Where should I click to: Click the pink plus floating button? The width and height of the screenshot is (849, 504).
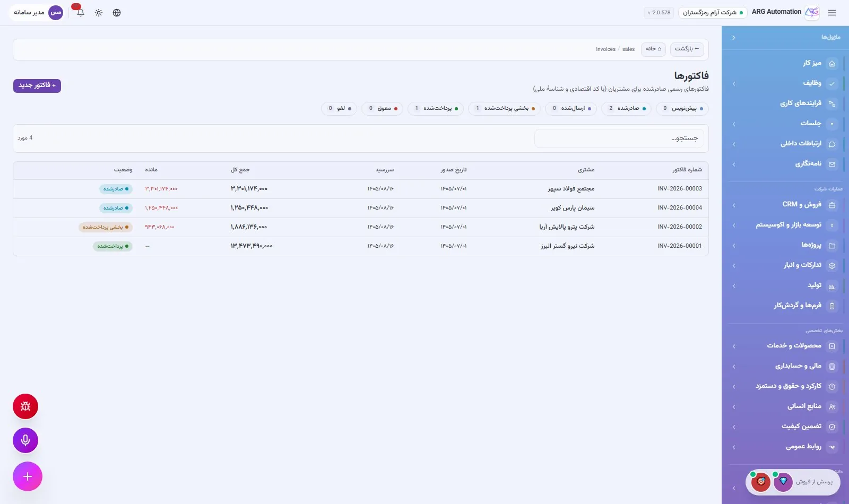28,476
